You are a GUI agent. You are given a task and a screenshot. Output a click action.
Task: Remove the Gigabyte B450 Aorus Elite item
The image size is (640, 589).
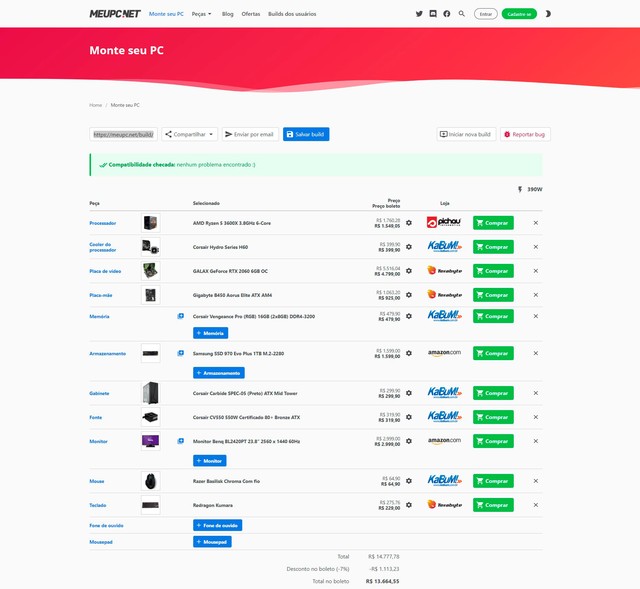click(x=536, y=295)
